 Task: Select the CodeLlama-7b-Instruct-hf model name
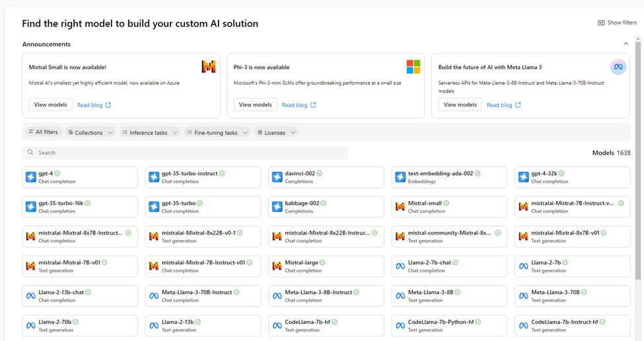(x=564, y=322)
